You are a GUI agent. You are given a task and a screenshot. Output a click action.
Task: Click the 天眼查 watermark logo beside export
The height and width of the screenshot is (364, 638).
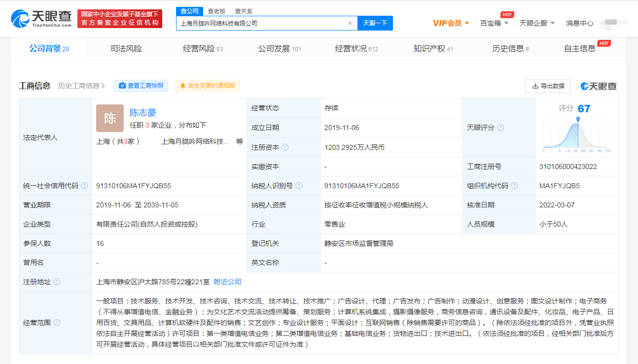click(599, 86)
